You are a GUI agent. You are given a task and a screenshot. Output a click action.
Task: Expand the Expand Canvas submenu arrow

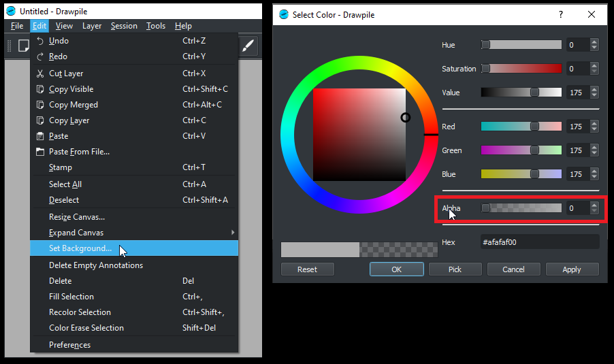[x=233, y=233]
